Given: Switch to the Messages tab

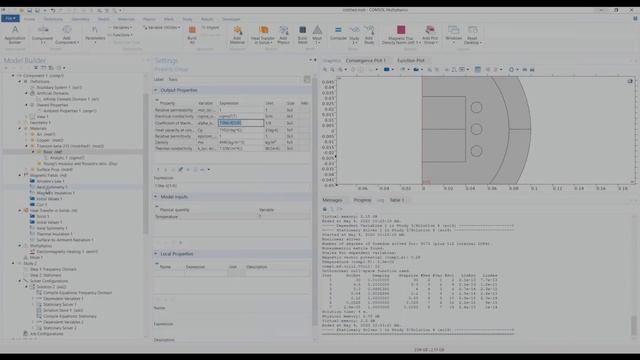Looking at the screenshot, I should (332, 200).
